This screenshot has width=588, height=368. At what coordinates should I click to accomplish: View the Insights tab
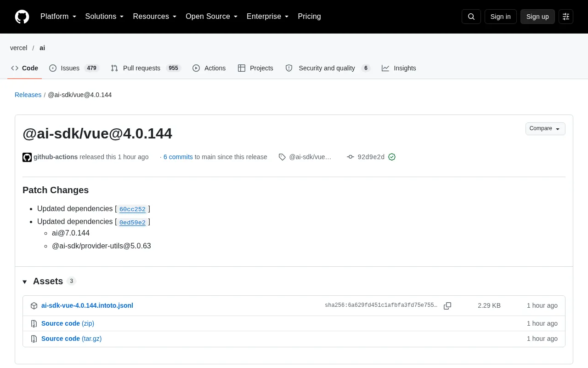(399, 68)
